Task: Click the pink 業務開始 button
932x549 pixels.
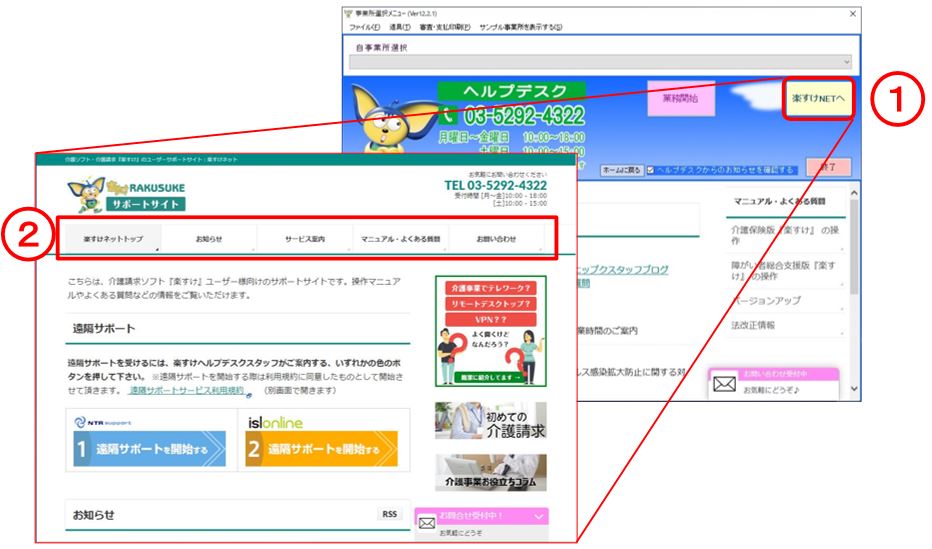Action: 681,98
